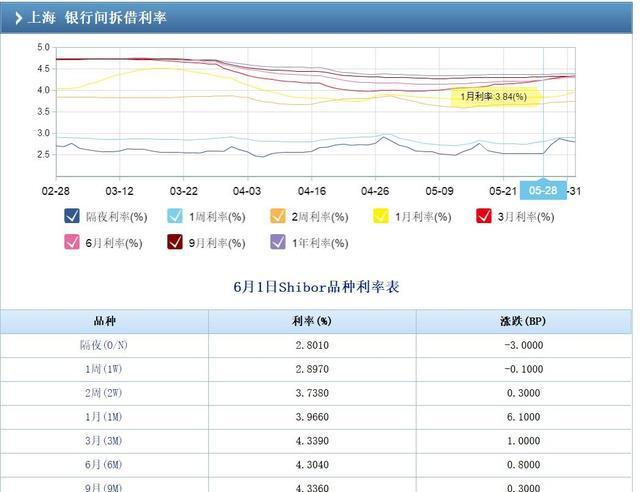Uncheck the 1月利率(%) checkbox

click(381, 216)
